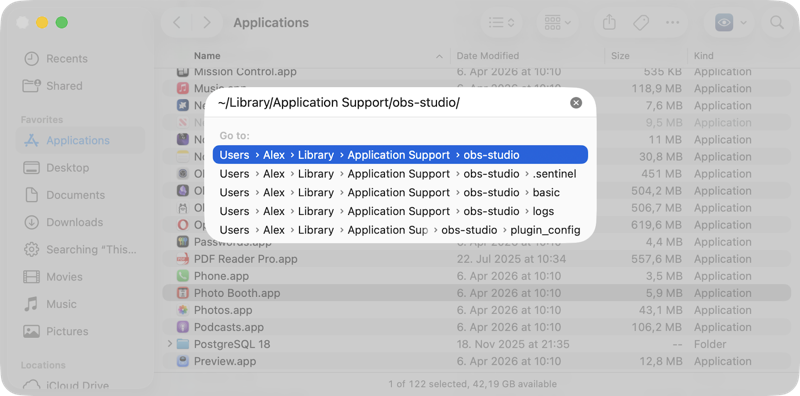Go back with the toolbar back arrow
The image size is (800, 396).
177,22
